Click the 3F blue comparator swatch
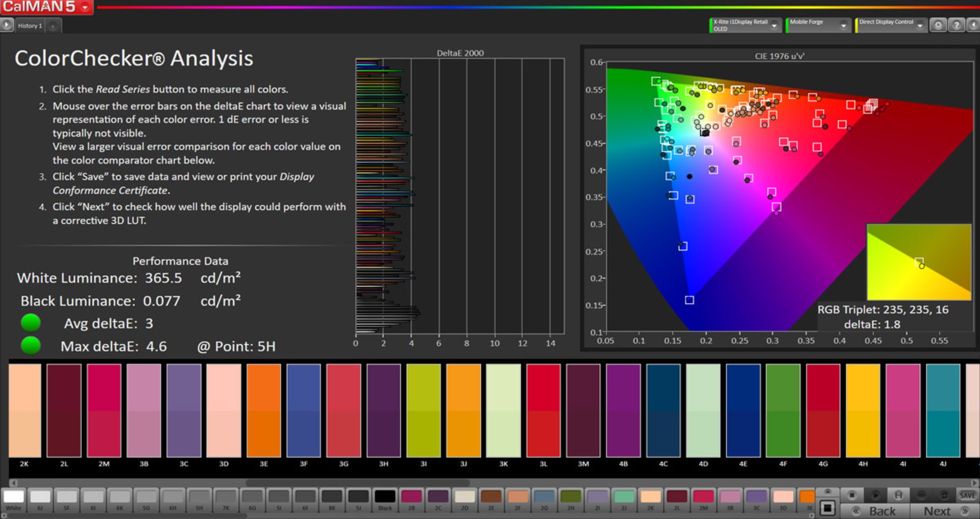This screenshot has height=519, width=980. point(304,410)
